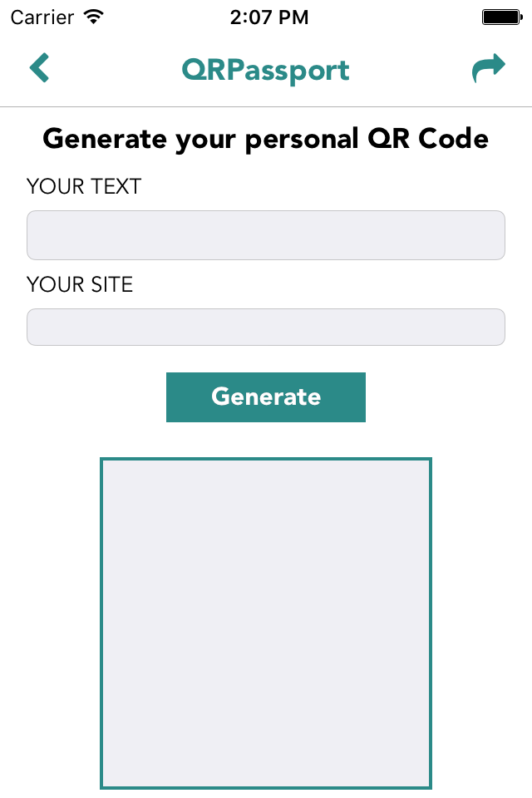Tap the share arrow icon
The height and width of the screenshot is (798, 532).
pyautogui.click(x=488, y=68)
